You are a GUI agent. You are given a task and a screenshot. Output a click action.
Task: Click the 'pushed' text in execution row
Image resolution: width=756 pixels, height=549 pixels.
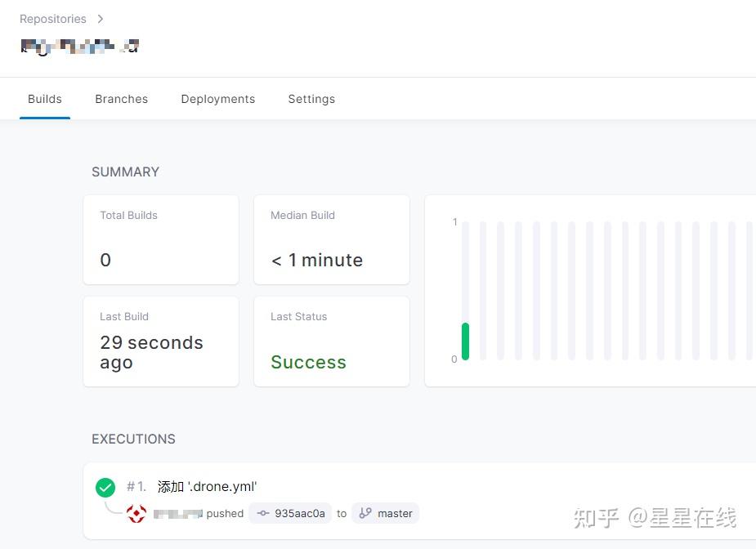(225, 514)
